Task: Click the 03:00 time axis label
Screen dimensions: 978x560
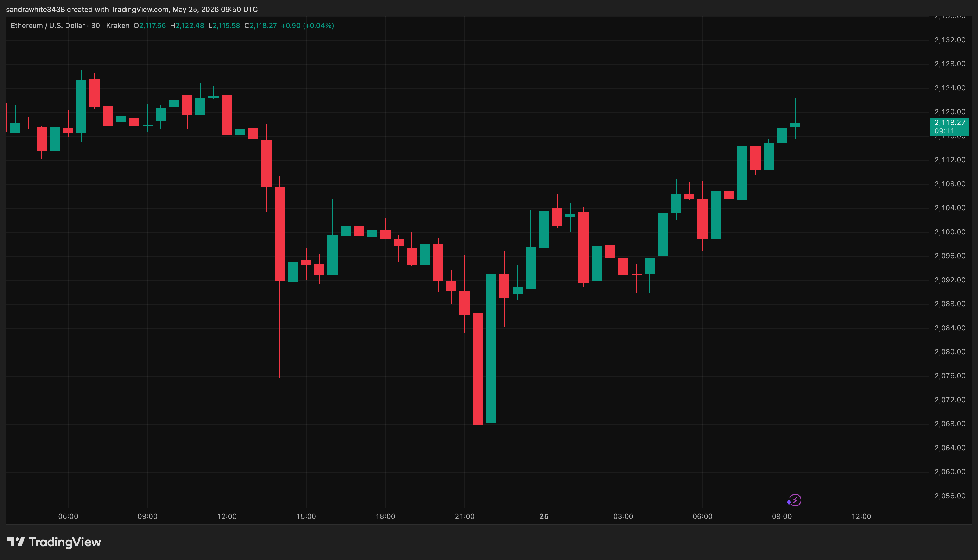Action: click(x=623, y=516)
